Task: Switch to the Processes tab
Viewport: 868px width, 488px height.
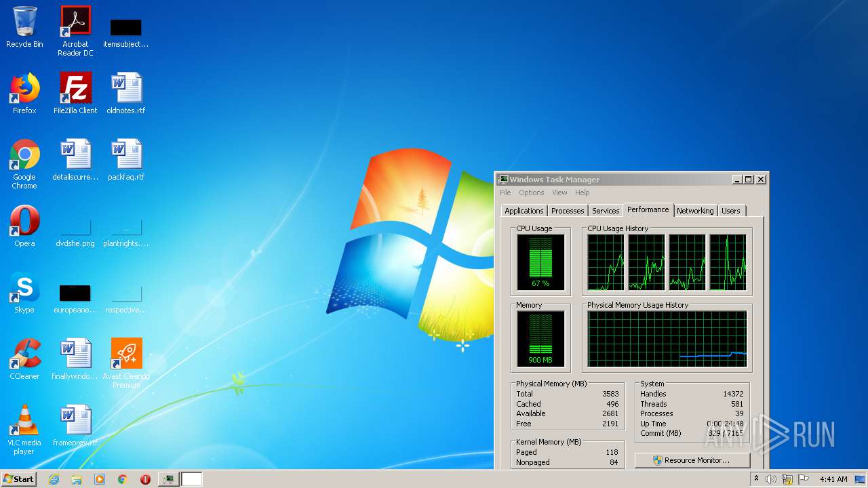Action: click(568, 211)
